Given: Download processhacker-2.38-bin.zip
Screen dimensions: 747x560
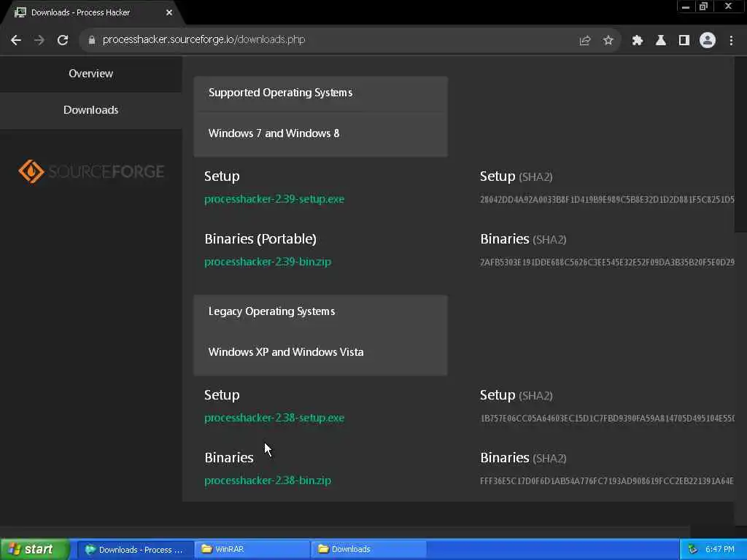Looking at the screenshot, I should pos(267,481).
